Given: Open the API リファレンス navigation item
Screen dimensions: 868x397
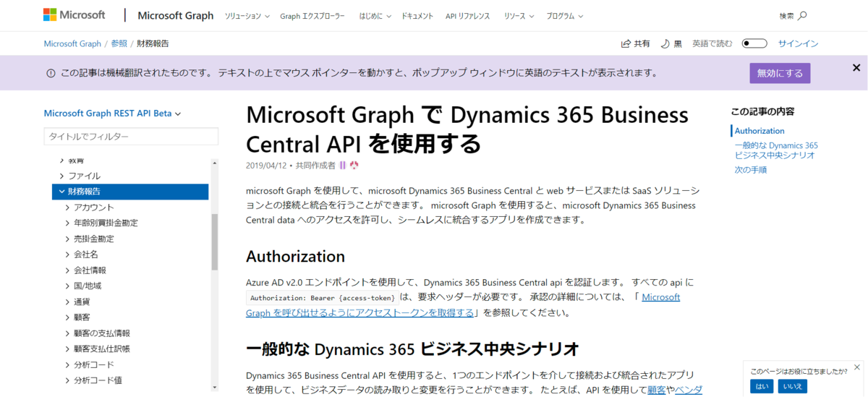Looking at the screenshot, I should point(468,16).
